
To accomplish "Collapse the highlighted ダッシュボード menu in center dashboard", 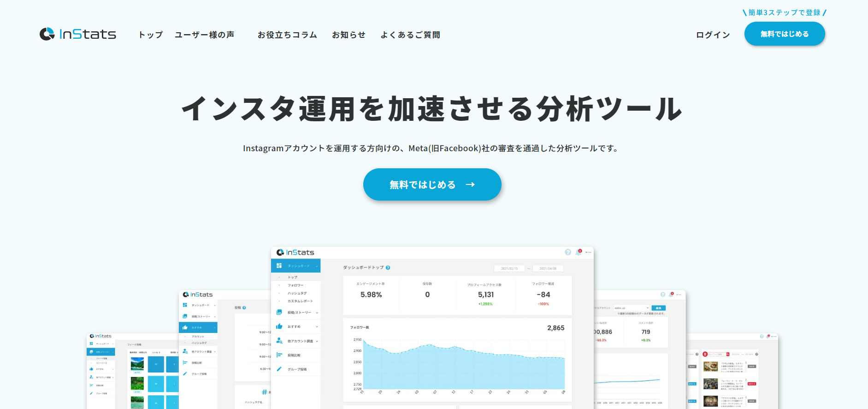I will [x=317, y=266].
